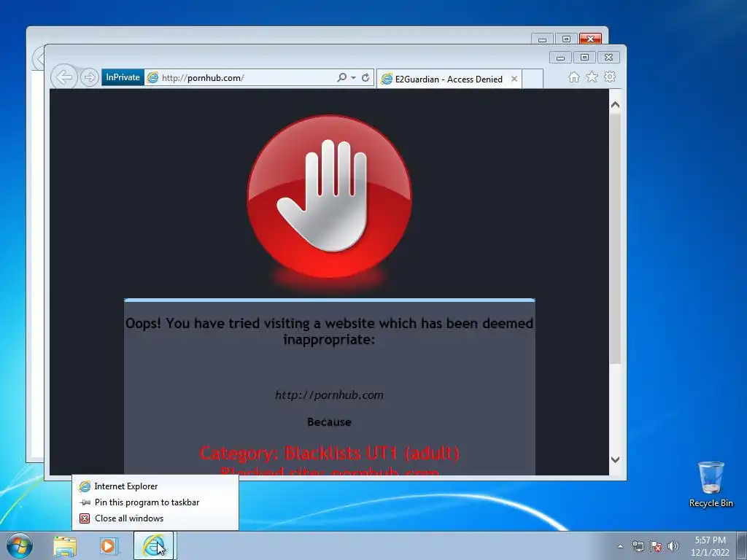This screenshot has width=747, height=560.
Task: Click the scrollbar up arrow
Action: click(x=615, y=105)
